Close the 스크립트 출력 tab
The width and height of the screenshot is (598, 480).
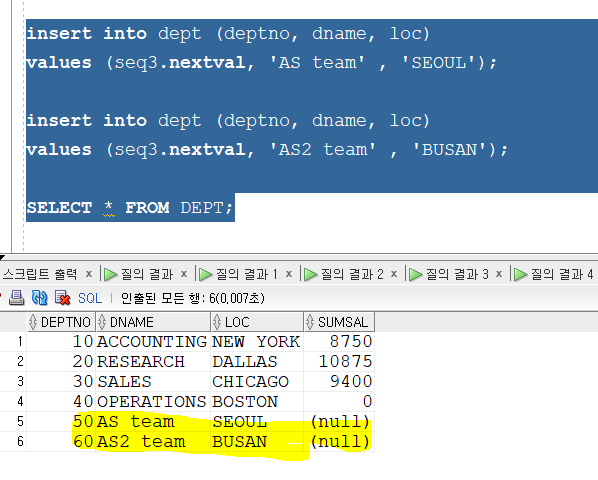[89, 274]
